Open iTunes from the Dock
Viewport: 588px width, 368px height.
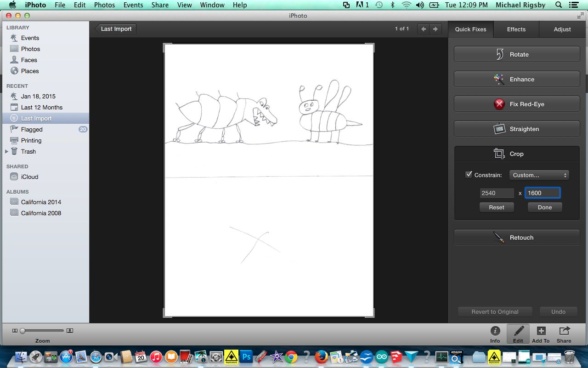tap(156, 356)
